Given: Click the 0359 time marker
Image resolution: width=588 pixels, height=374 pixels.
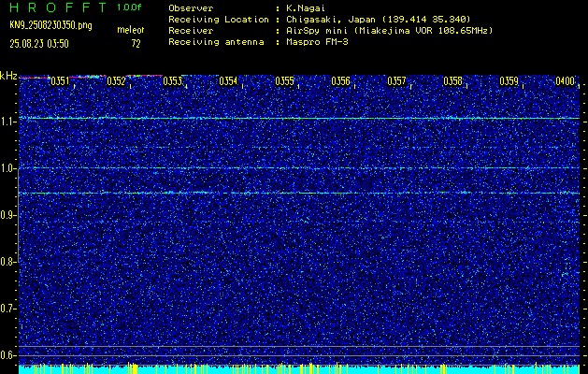Looking at the screenshot, I should coord(509,81).
